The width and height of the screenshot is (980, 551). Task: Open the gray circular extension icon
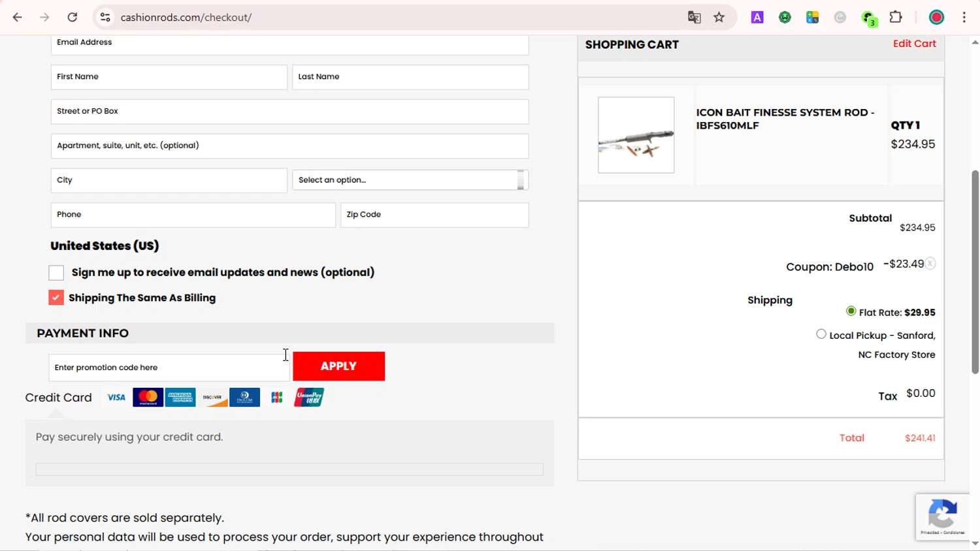tap(840, 18)
